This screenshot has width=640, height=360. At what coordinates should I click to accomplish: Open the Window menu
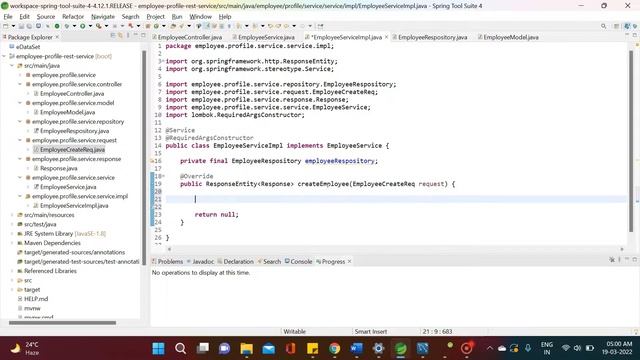pyautogui.click(x=200, y=17)
